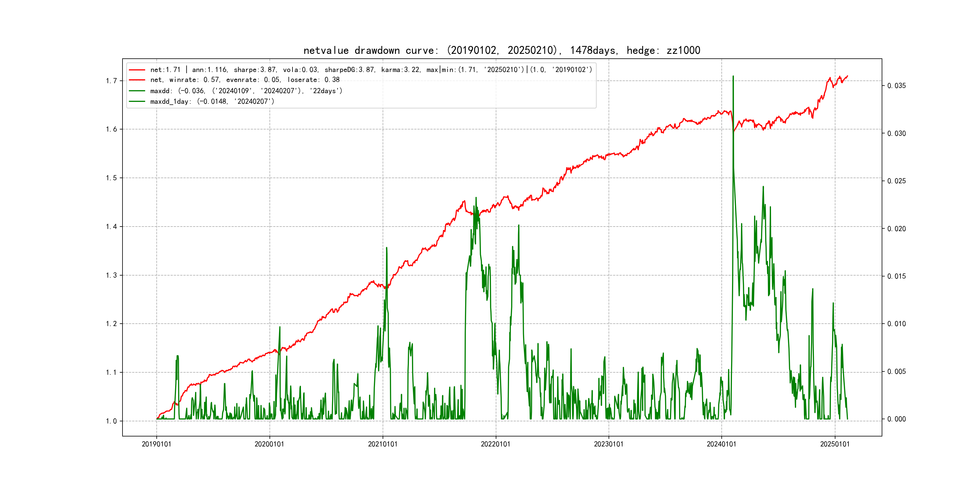Click the chart title text
The image size is (980, 490).
(501, 50)
